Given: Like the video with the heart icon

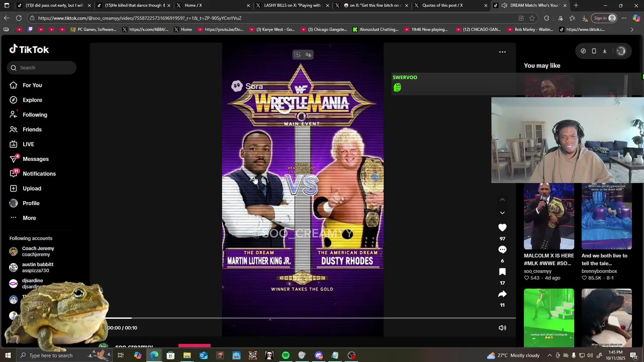Looking at the screenshot, I should [x=502, y=228].
